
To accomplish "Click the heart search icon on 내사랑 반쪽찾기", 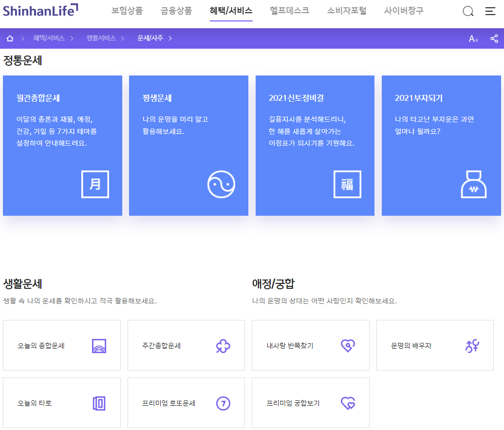I will tap(348, 345).
